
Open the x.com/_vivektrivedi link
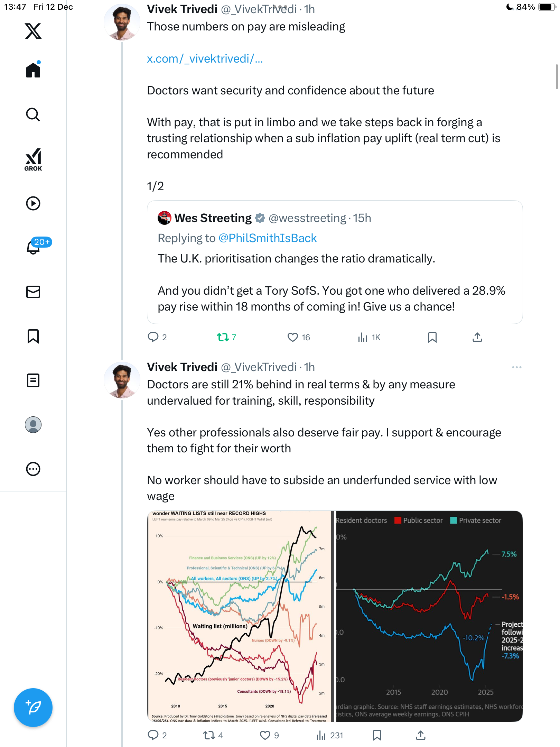pos(205,59)
